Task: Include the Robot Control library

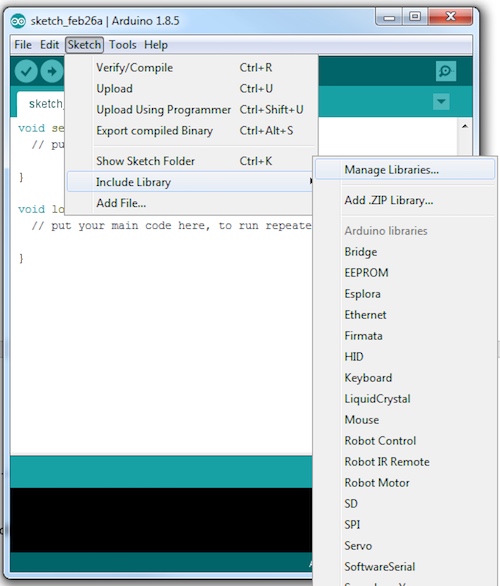Action: point(405,441)
